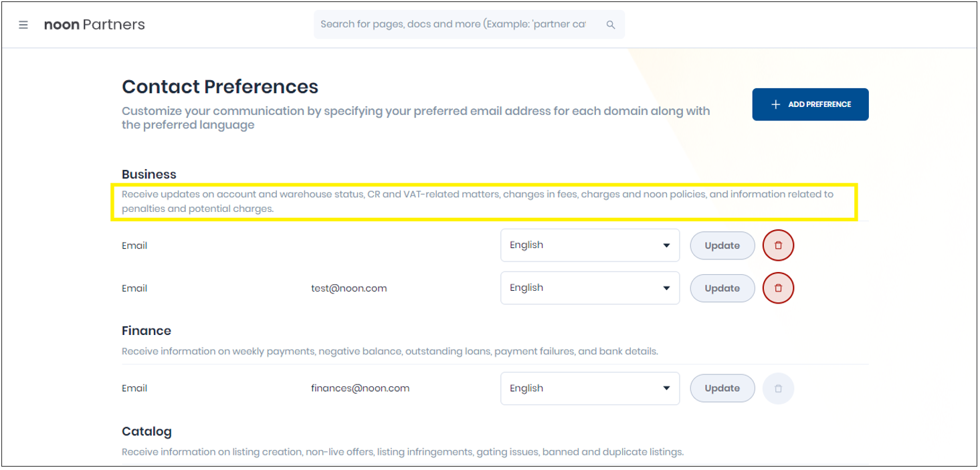
Task: Open the hamburger navigation menu
Action: click(x=23, y=25)
